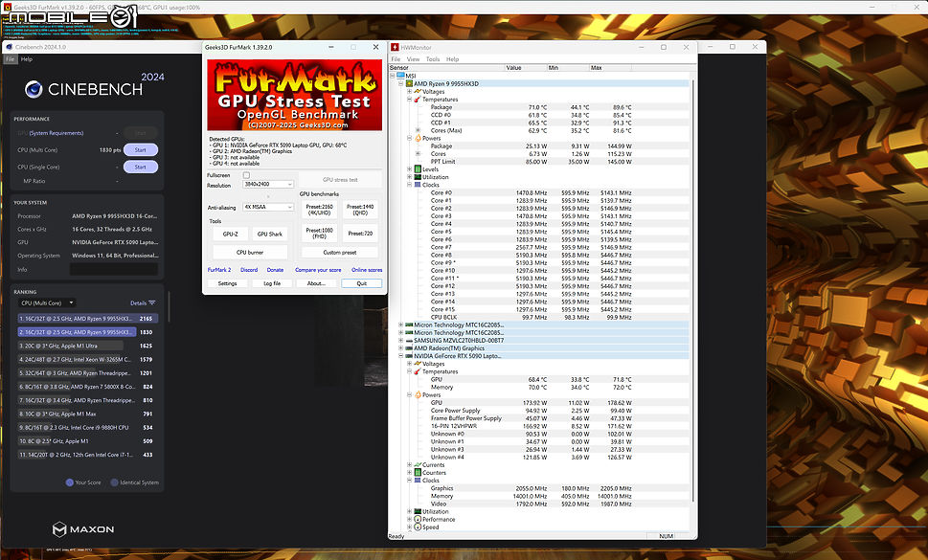Click the CPU Powers flame icon
This screenshot has height=560, width=928.
[x=418, y=138]
